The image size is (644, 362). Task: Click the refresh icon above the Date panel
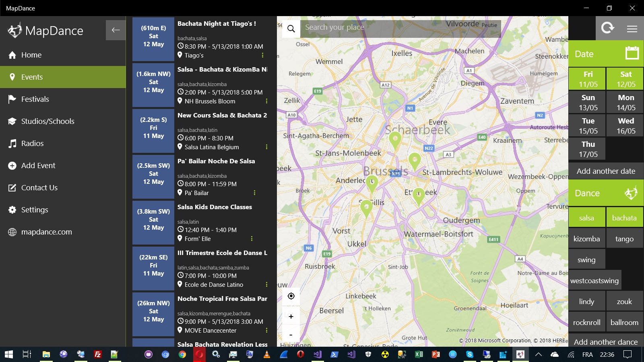[x=607, y=28]
